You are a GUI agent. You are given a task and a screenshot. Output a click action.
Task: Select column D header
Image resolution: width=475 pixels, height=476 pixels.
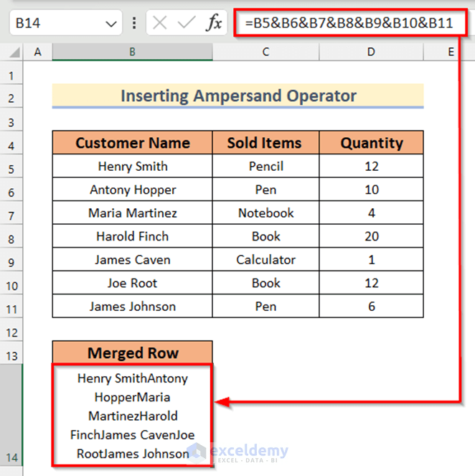tap(371, 52)
